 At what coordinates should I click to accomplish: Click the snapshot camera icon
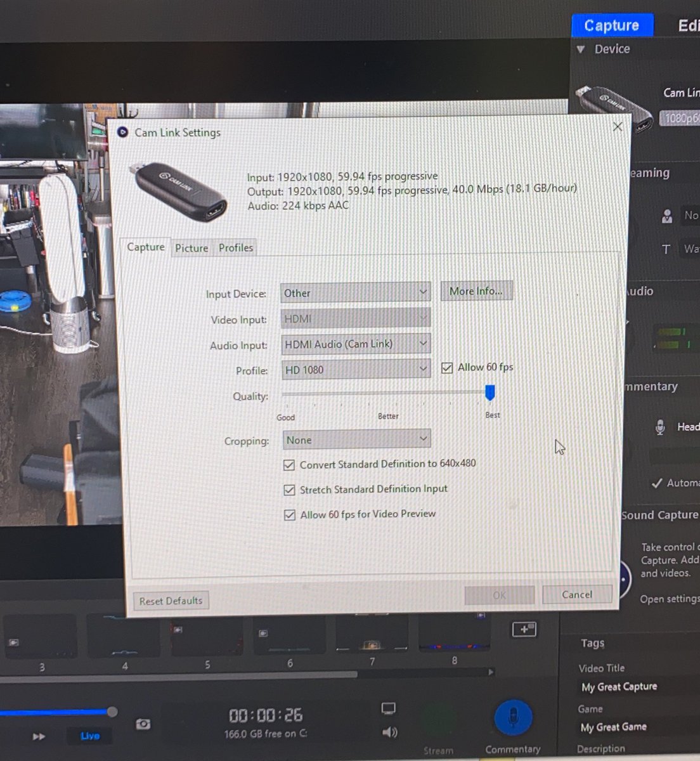click(x=143, y=724)
